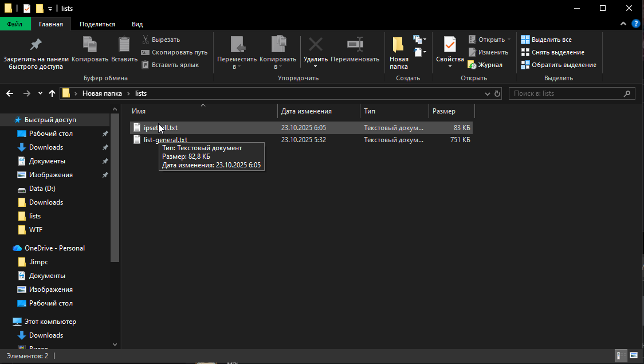
Task: Rename file with Переименовать
Action: click(x=355, y=50)
